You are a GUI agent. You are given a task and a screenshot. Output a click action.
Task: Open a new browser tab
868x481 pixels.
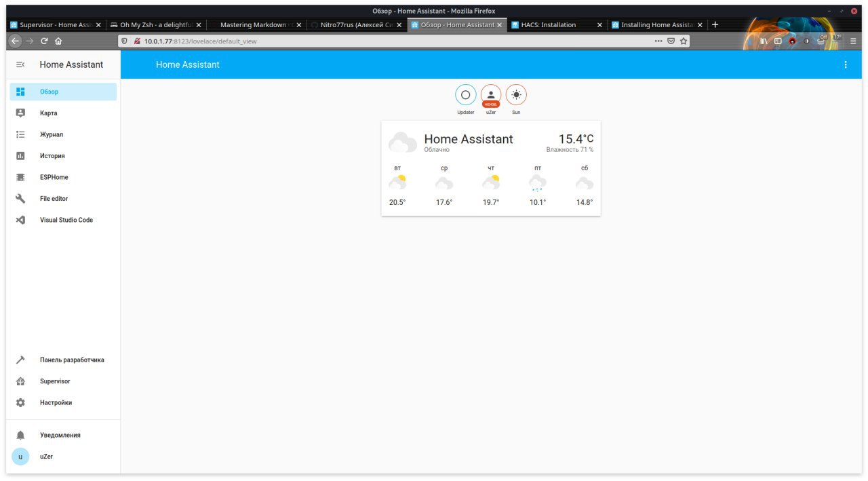pos(715,25)
